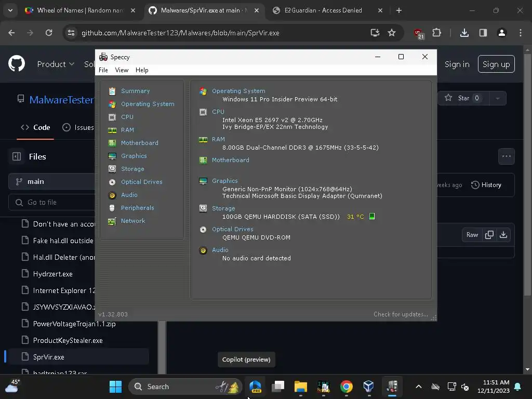
Task: Switch to Wheel of Names browser tab
Action: [80, 10]
